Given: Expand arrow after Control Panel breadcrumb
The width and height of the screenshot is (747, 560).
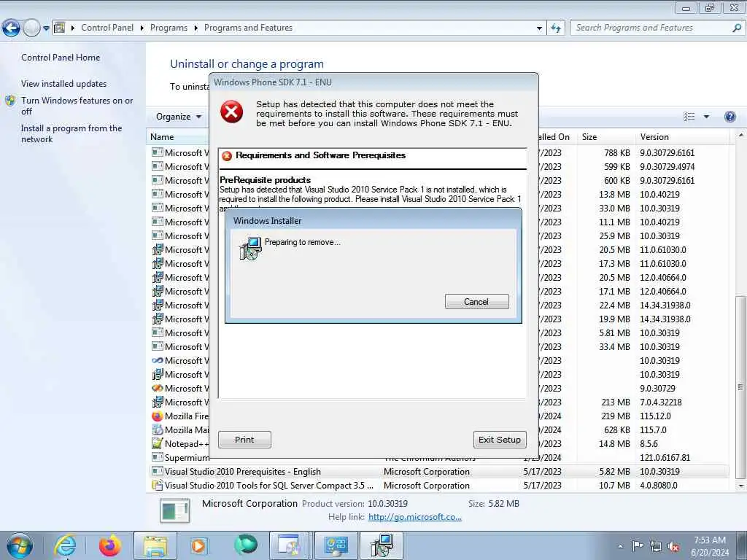Looking at the screenshot, I should click(x=142, y=28).
